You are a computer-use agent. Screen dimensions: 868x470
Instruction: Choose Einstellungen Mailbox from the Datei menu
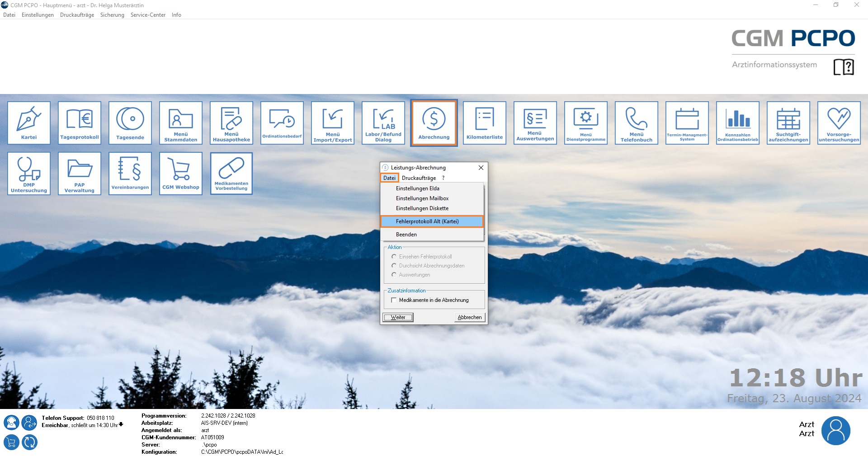click(x=422, y=198)
